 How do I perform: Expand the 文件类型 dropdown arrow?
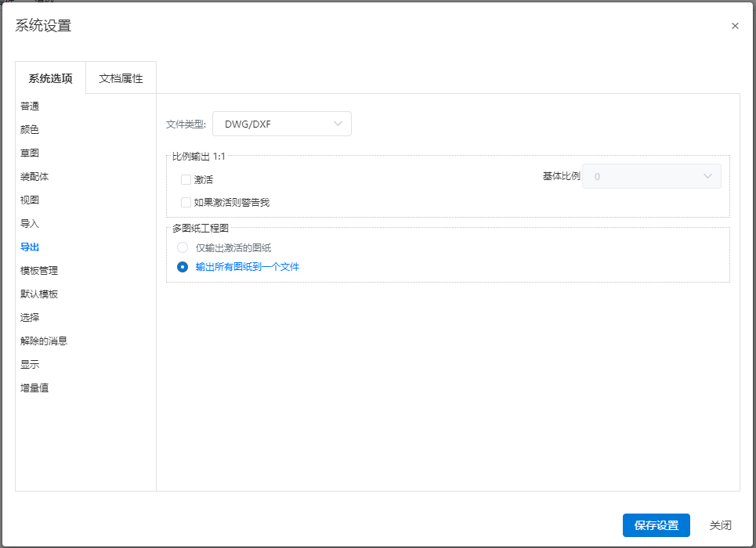338,124
